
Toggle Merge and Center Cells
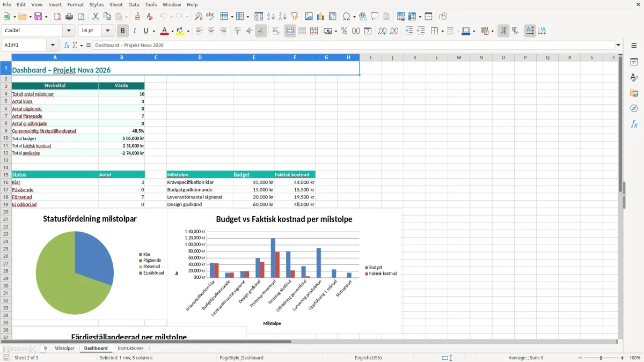(x=290, y=31)
